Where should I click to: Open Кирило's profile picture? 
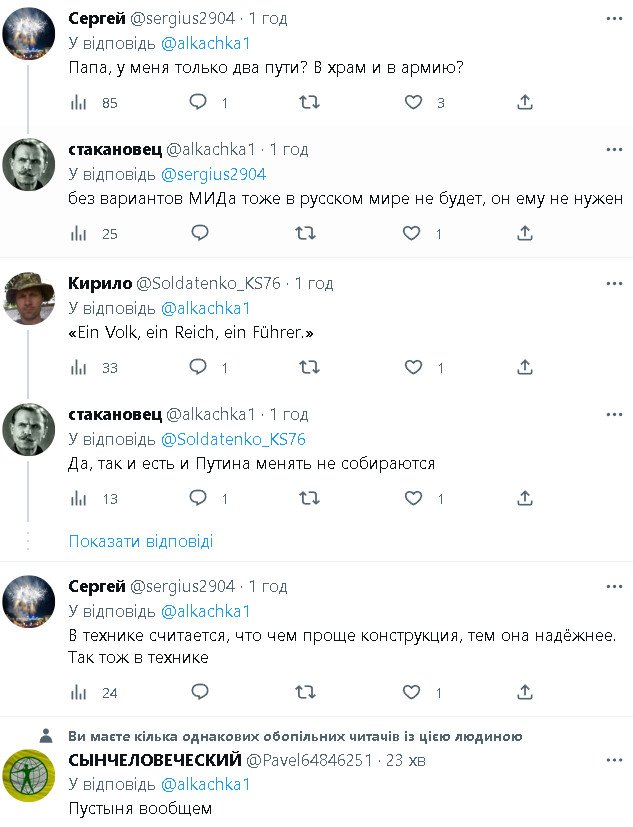point(29,296)
